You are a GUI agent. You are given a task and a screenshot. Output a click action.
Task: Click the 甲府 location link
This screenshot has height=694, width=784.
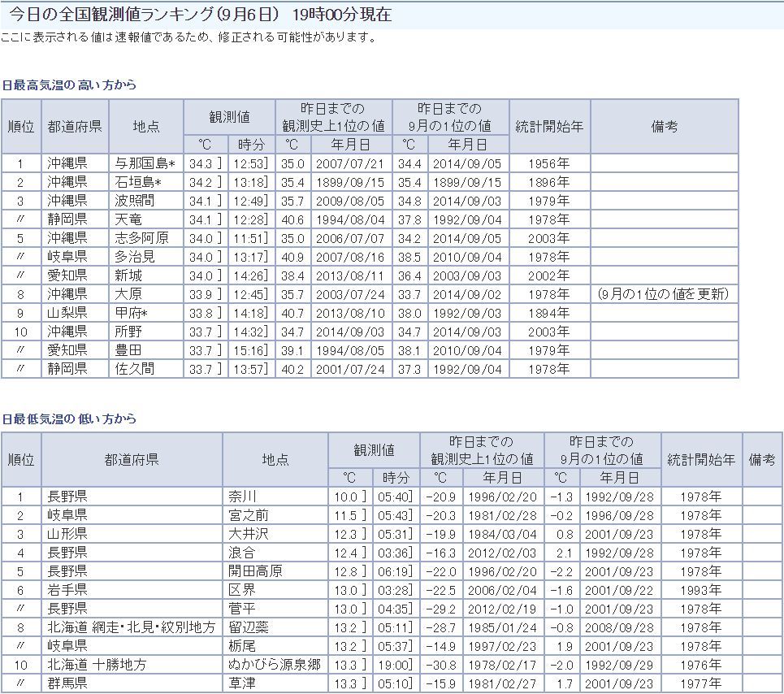point(132,313)
